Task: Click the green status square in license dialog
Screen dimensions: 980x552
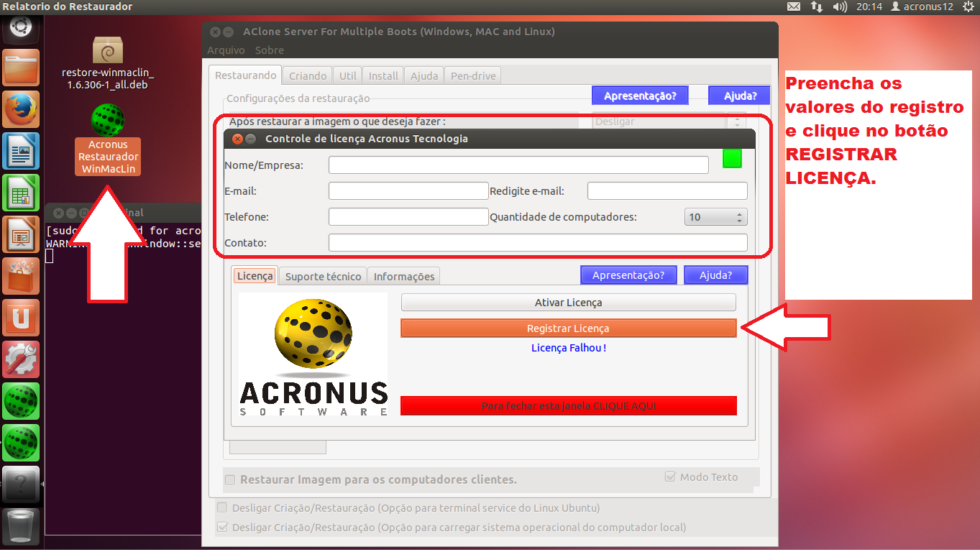Action: (732, 159)
